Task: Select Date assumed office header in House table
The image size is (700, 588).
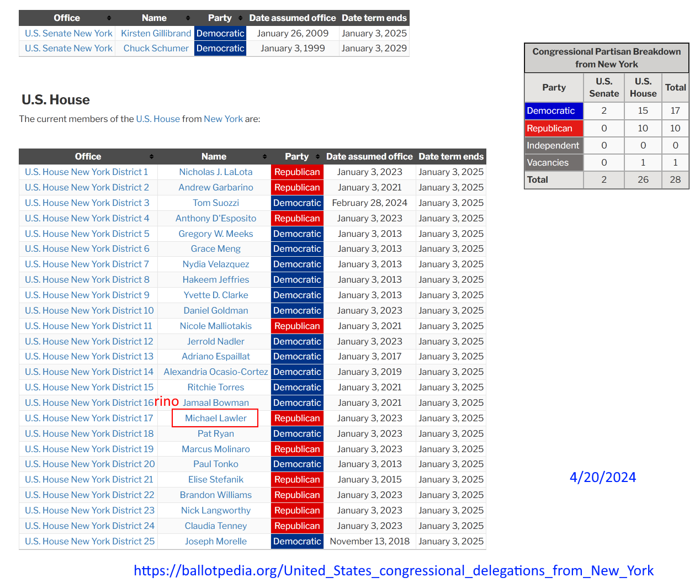Action: pos(369,157)
